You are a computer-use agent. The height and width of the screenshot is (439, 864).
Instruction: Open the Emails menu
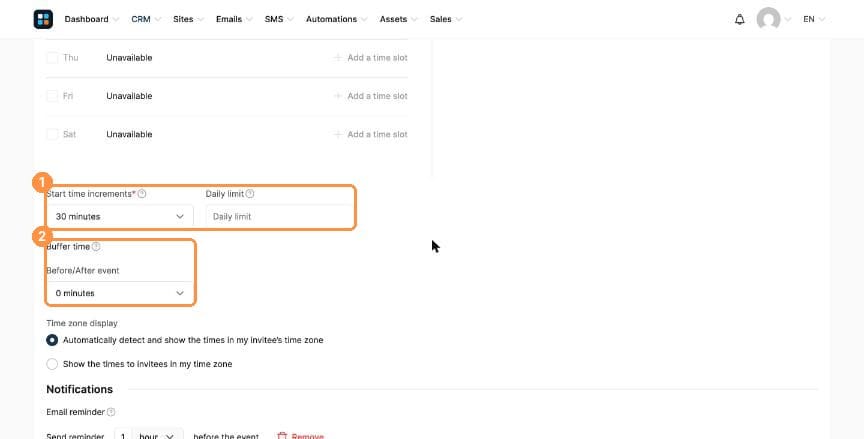229,19
